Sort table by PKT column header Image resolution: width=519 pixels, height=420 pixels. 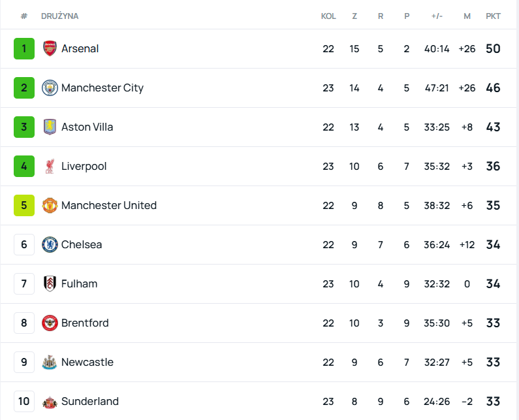(x=493, y=16)
